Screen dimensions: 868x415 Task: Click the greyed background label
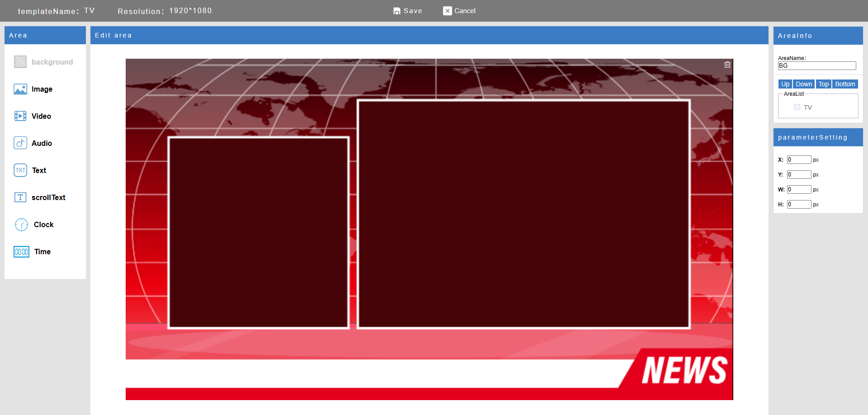[52, 62]
